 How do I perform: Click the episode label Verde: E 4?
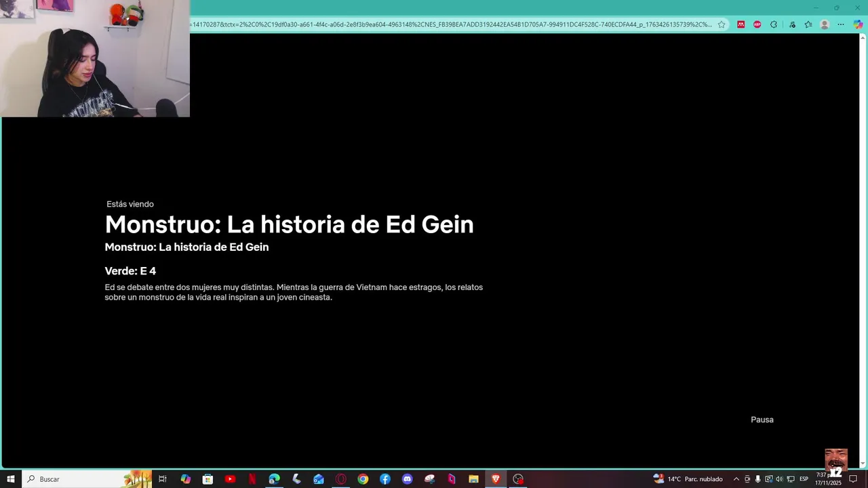pos(130,271)
